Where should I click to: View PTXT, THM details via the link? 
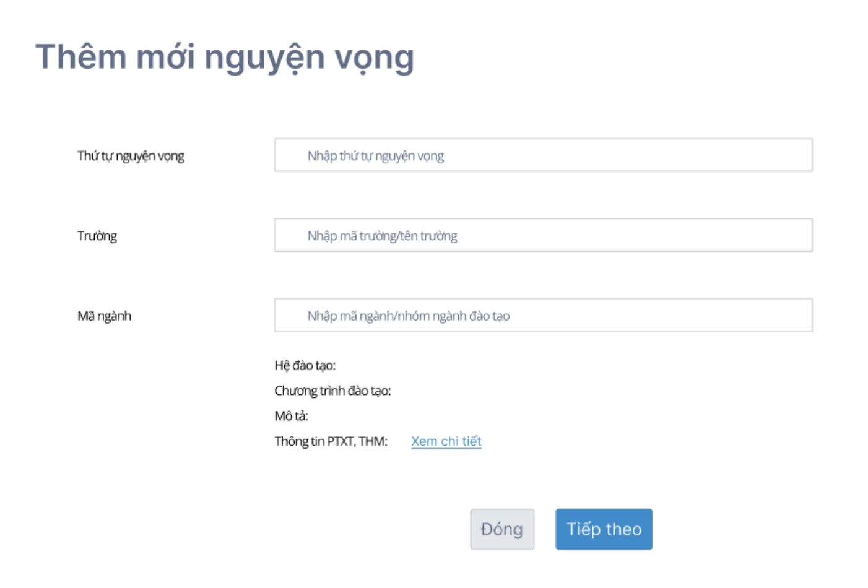point(446,441)
